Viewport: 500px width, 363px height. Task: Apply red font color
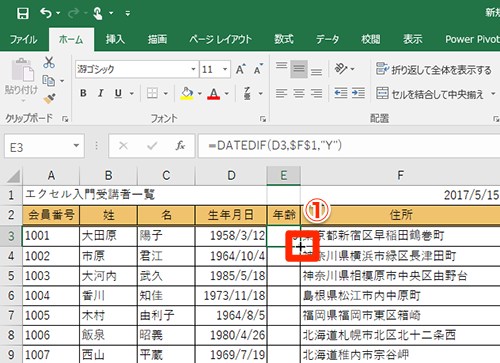214,93
